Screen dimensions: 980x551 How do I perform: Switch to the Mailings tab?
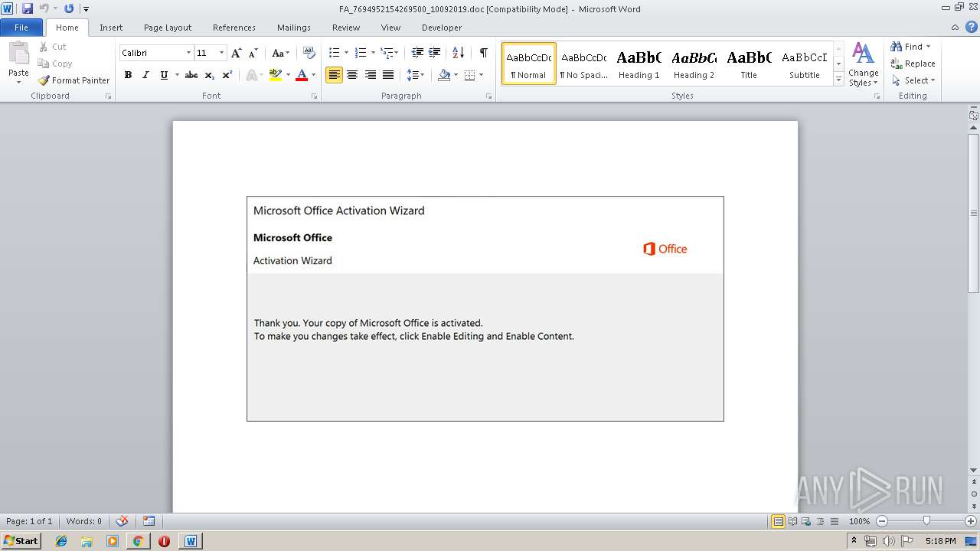click(x=294, y=28)
